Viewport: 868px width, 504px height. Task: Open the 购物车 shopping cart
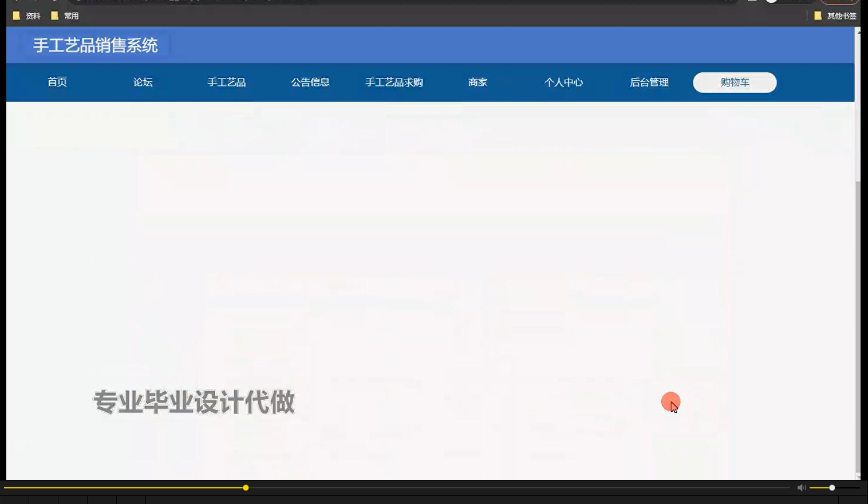(x=735, y=82)
